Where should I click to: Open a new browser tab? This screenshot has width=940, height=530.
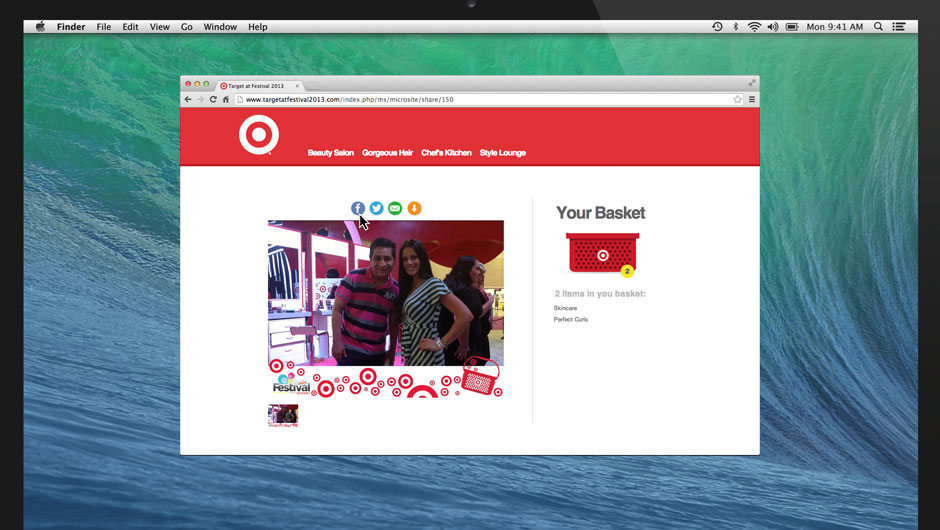tap(312, 86)
